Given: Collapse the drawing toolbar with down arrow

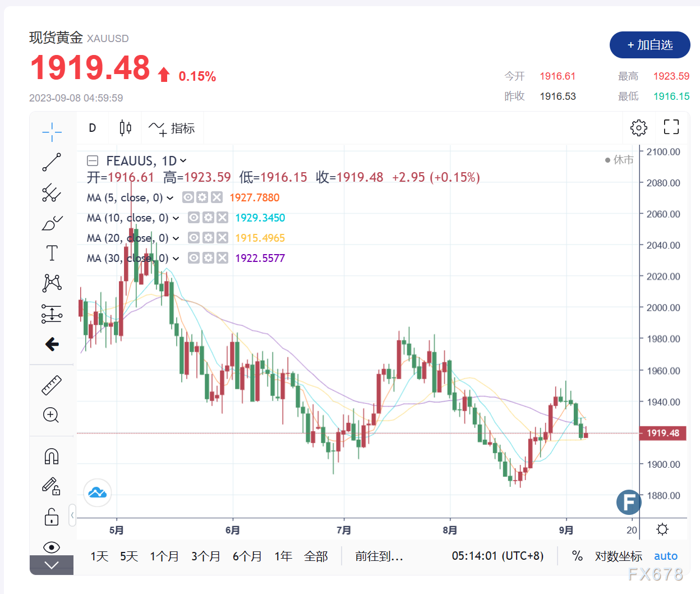Looking at the screenshot, I should pos(52,565).
